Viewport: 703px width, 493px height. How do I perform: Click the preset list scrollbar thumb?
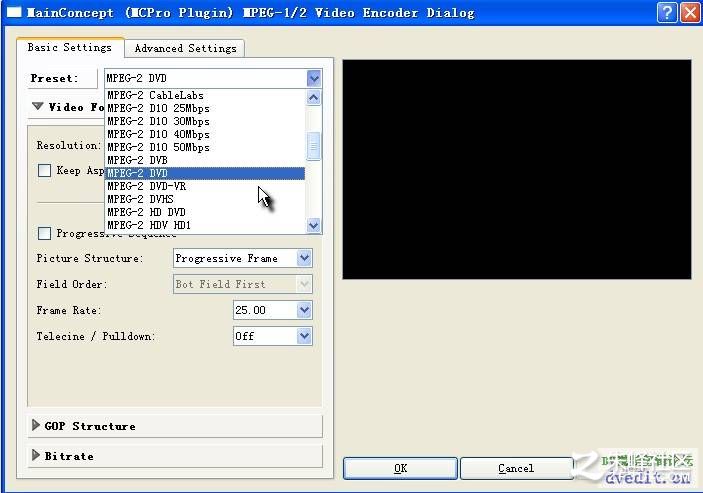pos(314,146)
